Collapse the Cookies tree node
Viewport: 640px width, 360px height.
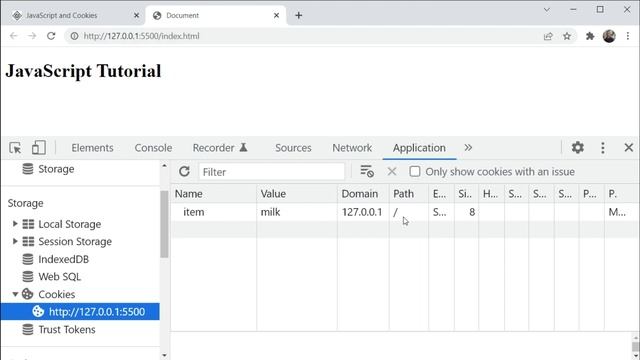pos(15,294)
